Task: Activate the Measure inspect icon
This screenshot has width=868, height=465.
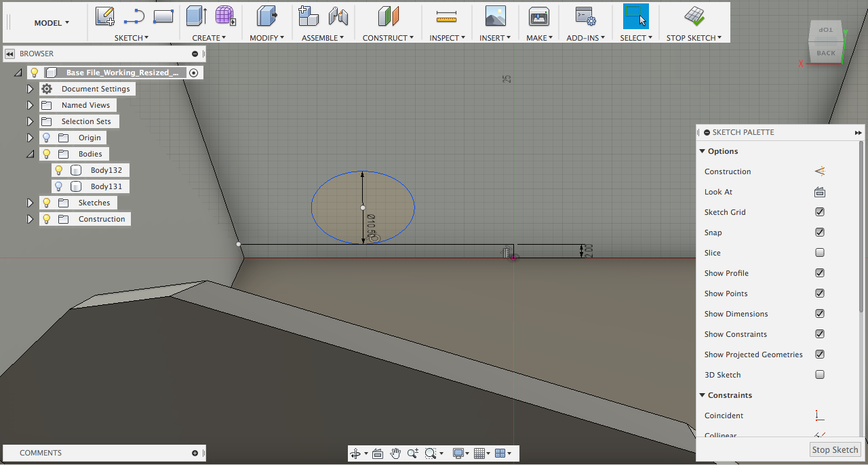Action: click(x=446, y=16)
